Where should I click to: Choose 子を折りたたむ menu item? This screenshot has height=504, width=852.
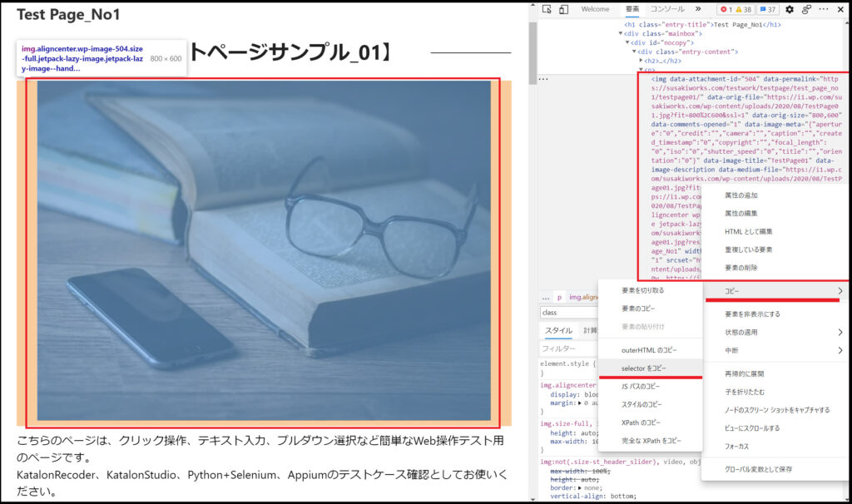tap(744, 392)
